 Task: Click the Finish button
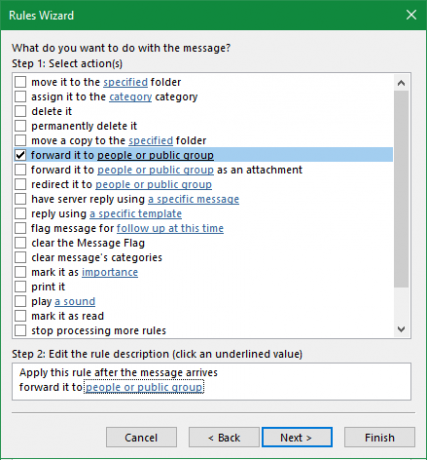click(x=379, y=437)
